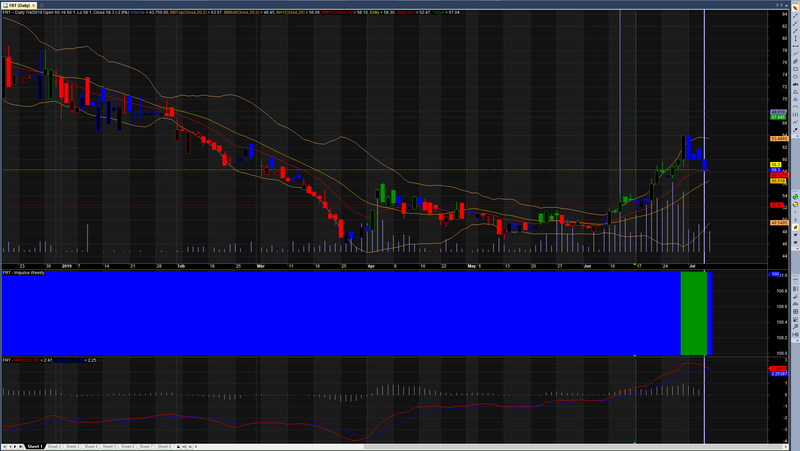Click the 63.4865 orange price label
Viewport: 800px width, 451px height.
779,138
